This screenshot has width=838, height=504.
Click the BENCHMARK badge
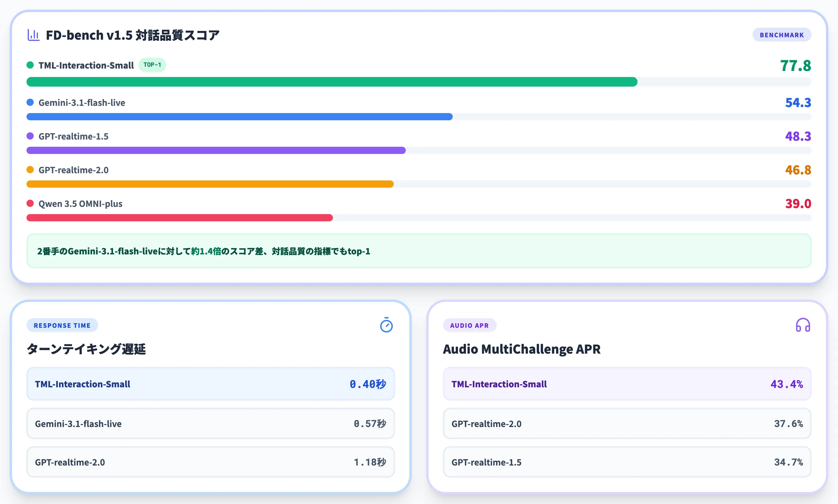[782, 35]
